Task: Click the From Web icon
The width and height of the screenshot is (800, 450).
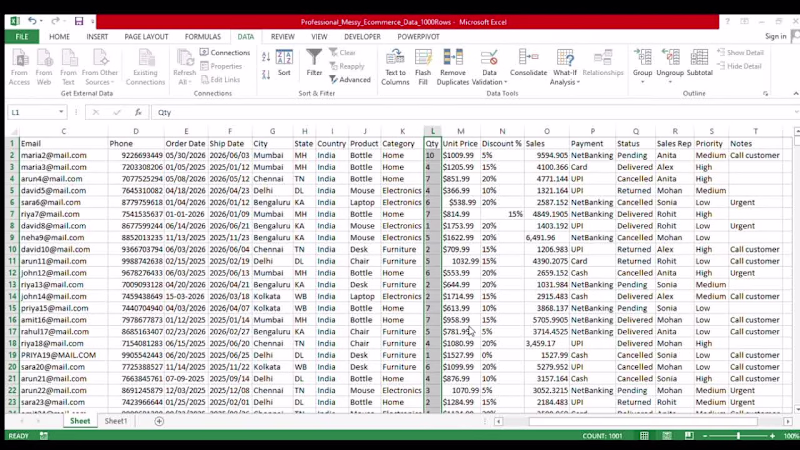Action: click(x=44, y=67)
